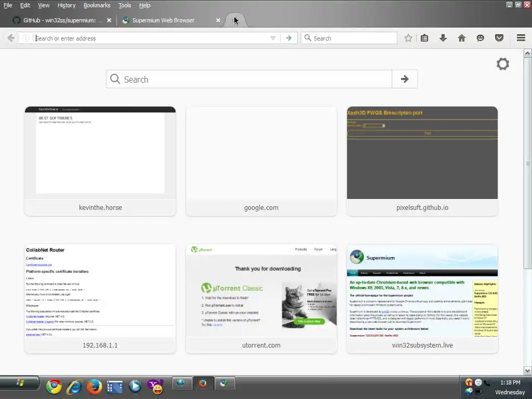Open the hamburger menu
Screen dimensions: 532x399
coord(521,37)
